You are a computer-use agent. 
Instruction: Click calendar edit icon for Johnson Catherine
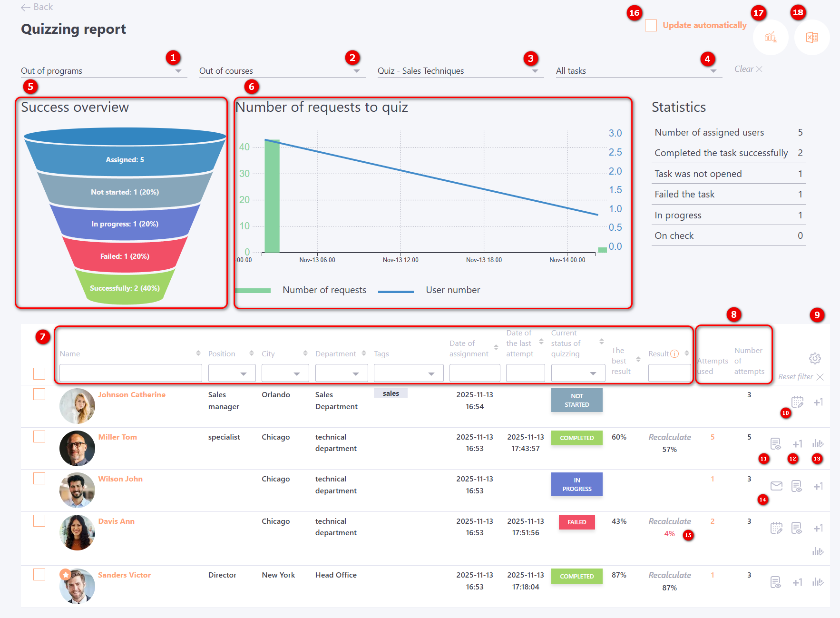pyautogui.click(x=797, y=402)
